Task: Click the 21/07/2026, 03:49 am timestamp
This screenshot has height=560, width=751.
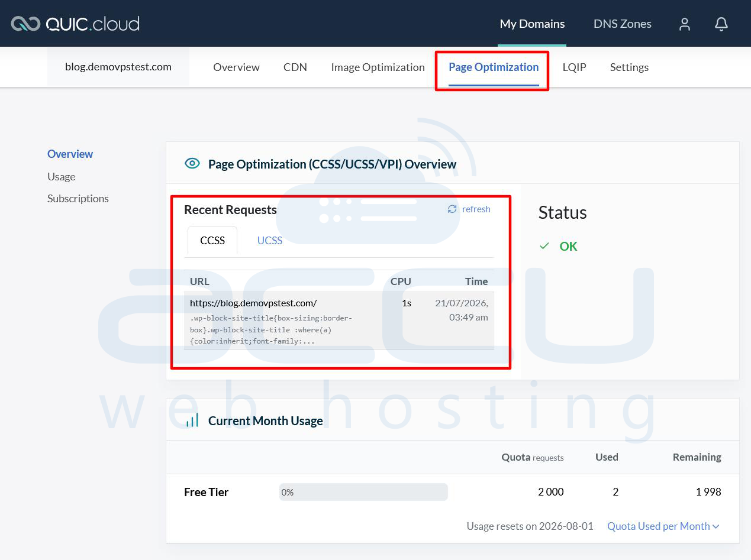Action: tap(462, 310)
